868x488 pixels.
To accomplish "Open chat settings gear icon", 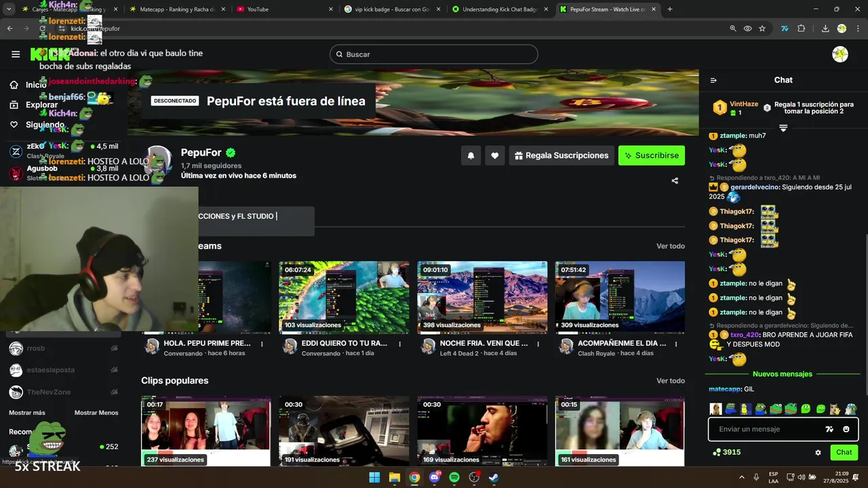I will tap(818, 453).
